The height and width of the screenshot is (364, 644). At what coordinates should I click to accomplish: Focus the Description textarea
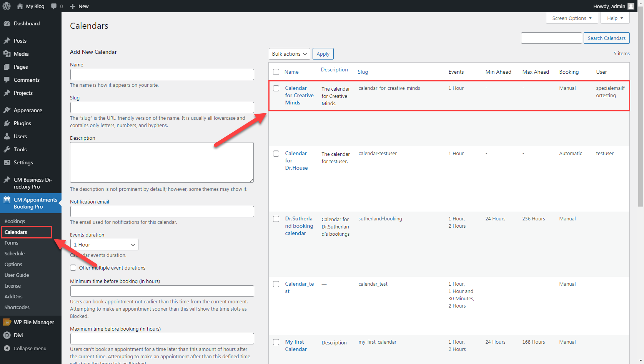click(x=162, y=162)
